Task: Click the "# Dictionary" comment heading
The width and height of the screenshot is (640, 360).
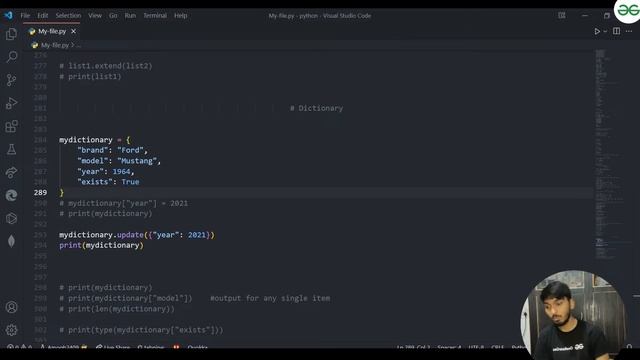Action: click(x=316, y=108)
